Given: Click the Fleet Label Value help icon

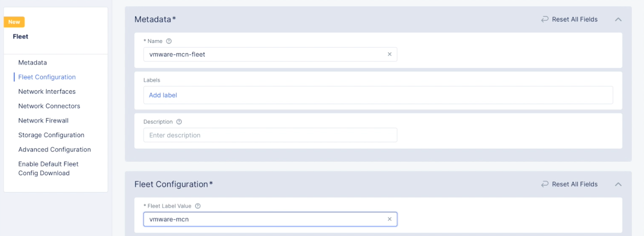Looking at the screenshot, I should pyautogui.click(x=198, y=206).
